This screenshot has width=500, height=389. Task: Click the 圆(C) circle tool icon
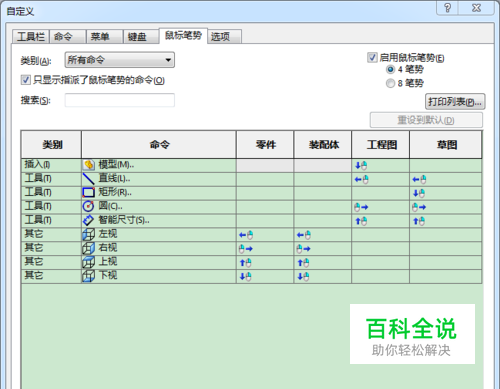(x=88, y=206)
